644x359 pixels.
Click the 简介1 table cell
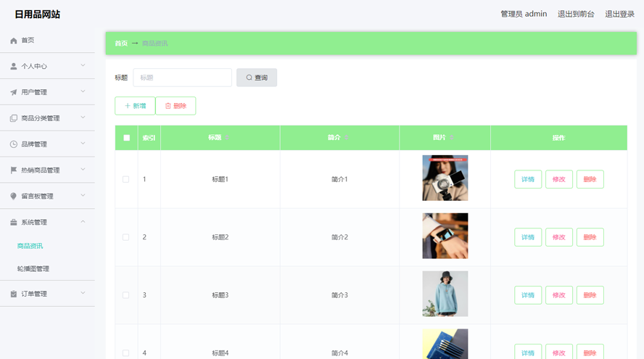[x=339, y=180]
